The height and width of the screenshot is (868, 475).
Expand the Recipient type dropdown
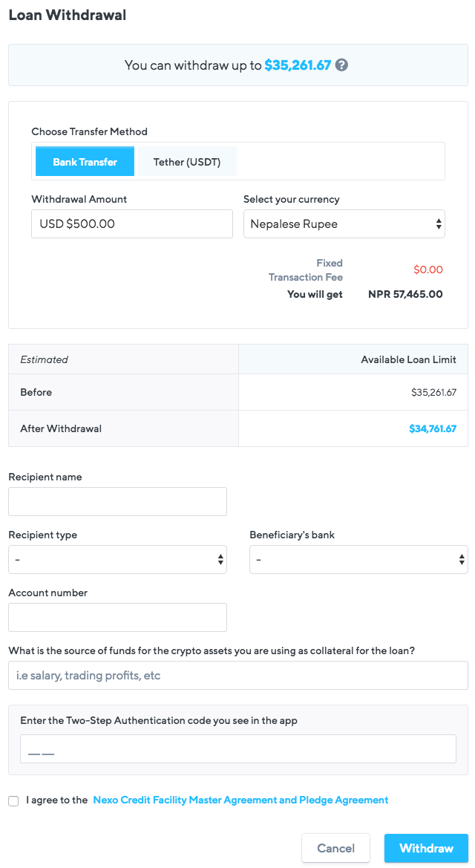coord(117,559)
